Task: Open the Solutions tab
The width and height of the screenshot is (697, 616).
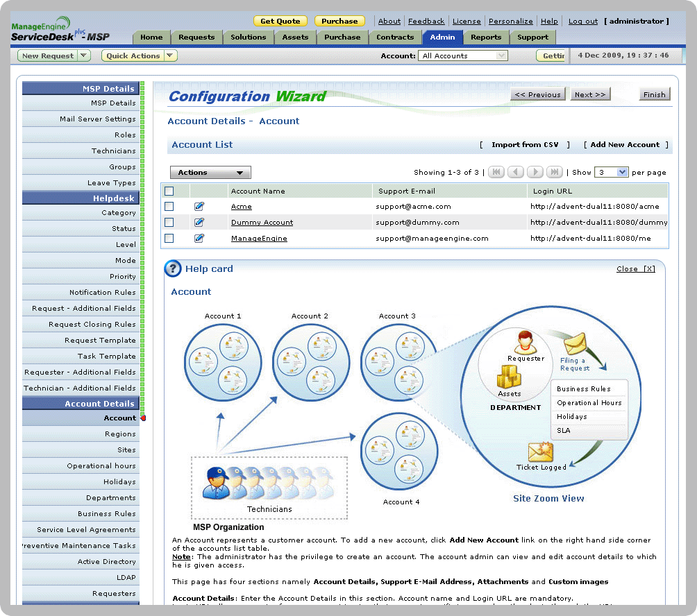Action: click(x=248, y=37)
